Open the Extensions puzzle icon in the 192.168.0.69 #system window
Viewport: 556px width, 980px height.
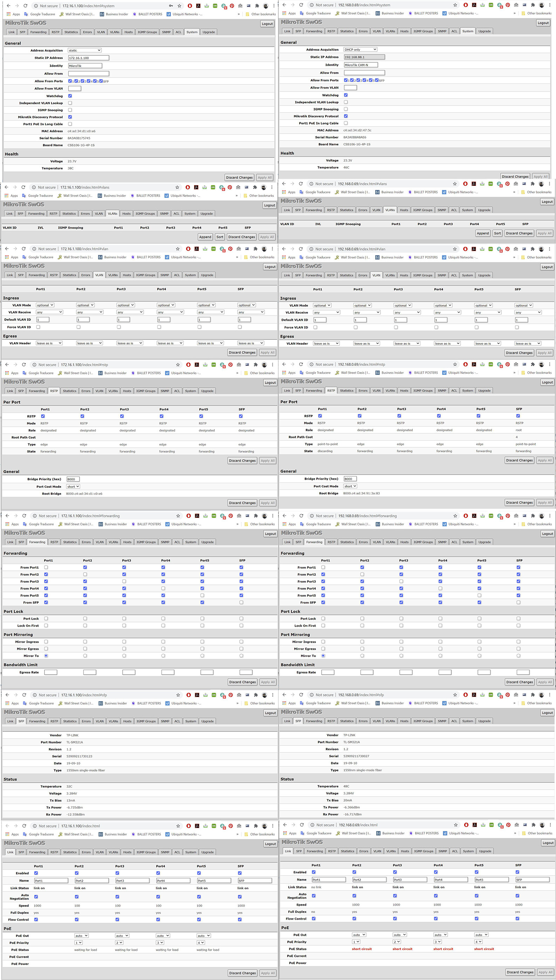point(533,5)
